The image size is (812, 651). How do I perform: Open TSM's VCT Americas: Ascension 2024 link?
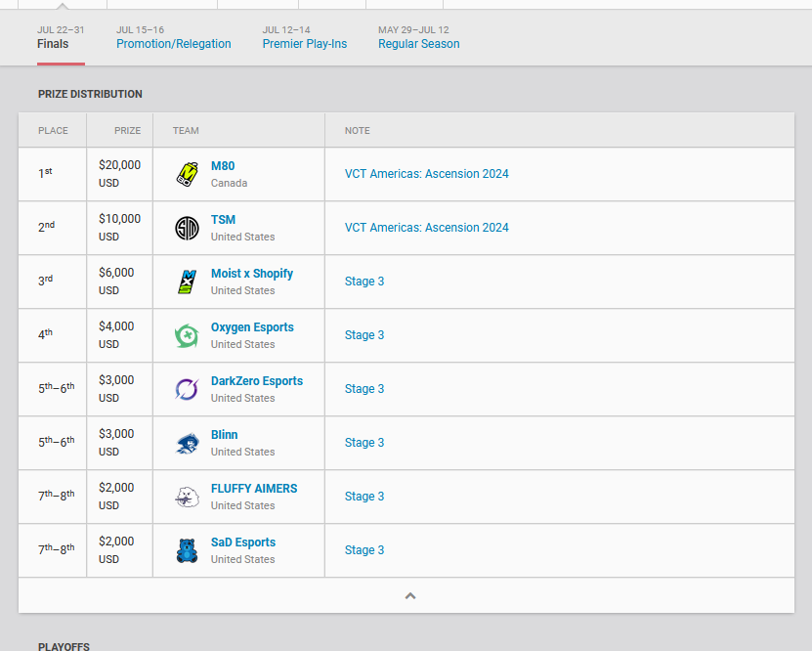tap(427, 228)
